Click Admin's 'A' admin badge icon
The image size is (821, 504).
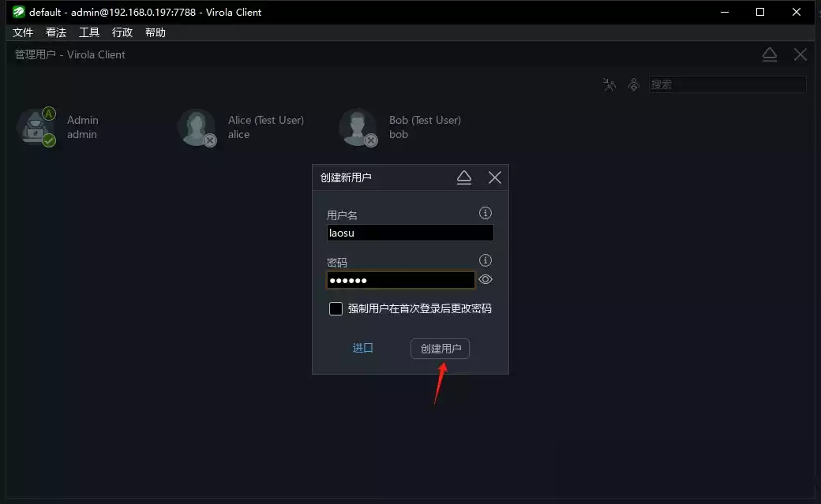[x=49, y=113]
